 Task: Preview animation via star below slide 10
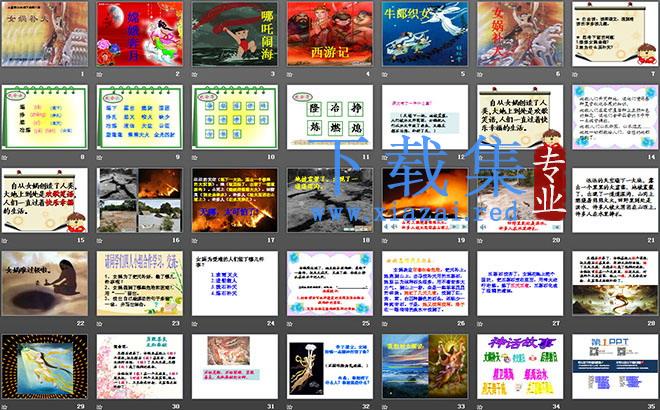click(195, 157)
